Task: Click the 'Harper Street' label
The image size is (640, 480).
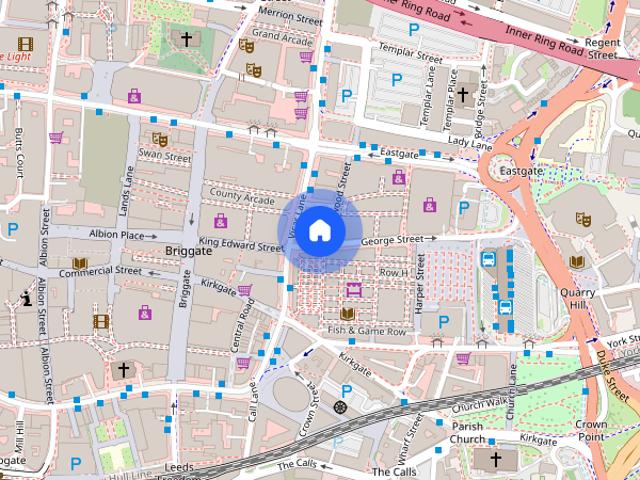Action: [419, 284]
